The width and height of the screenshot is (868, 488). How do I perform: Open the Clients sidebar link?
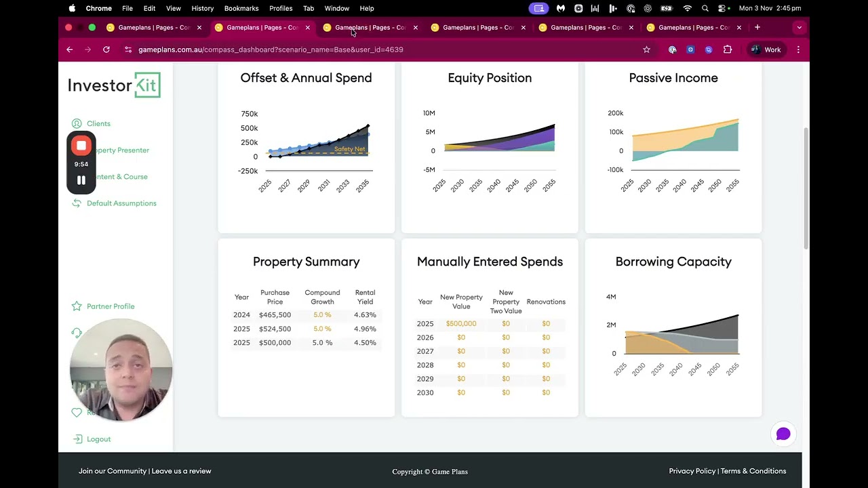(x=98, y=123)
